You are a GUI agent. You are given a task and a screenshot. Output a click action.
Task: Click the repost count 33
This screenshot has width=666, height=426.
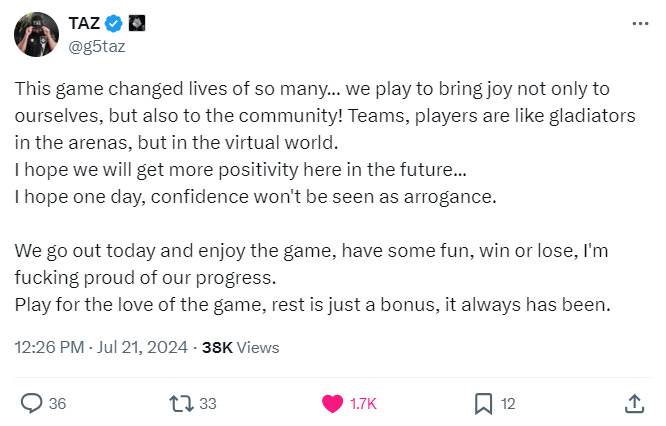click(x=208, y=404)
